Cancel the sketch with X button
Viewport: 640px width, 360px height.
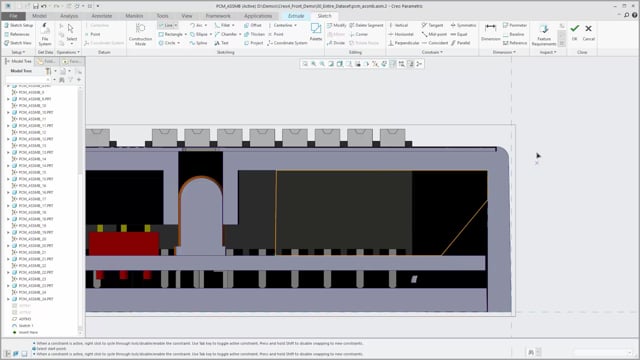click(x=589, y=32)
